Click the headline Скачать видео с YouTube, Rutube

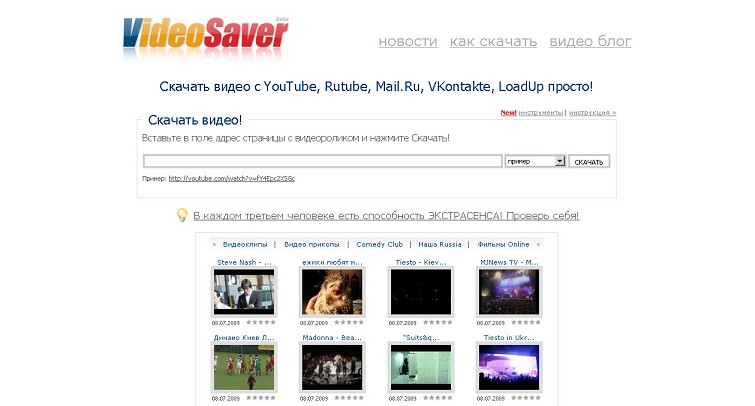(x=376, y=87)
